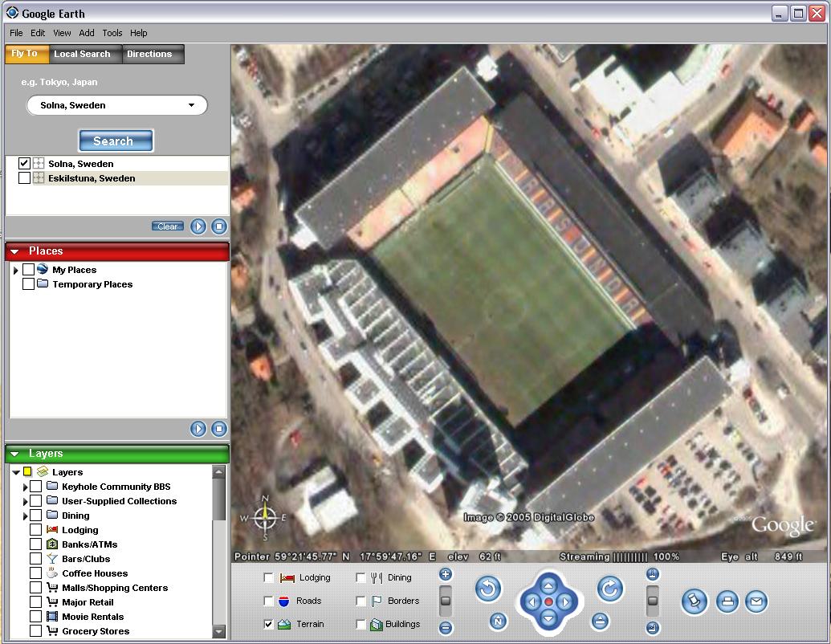Screen dimensions: 831x644
Task: Click the Banks/ATMs dollar icon in Layers
Action: 52,544
